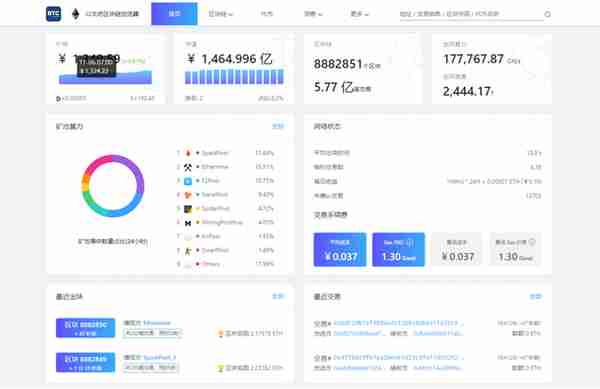Screen dimensions: 600x389
Task: Click the SpiderPool black-yellow icon
Action: [188, 209]
